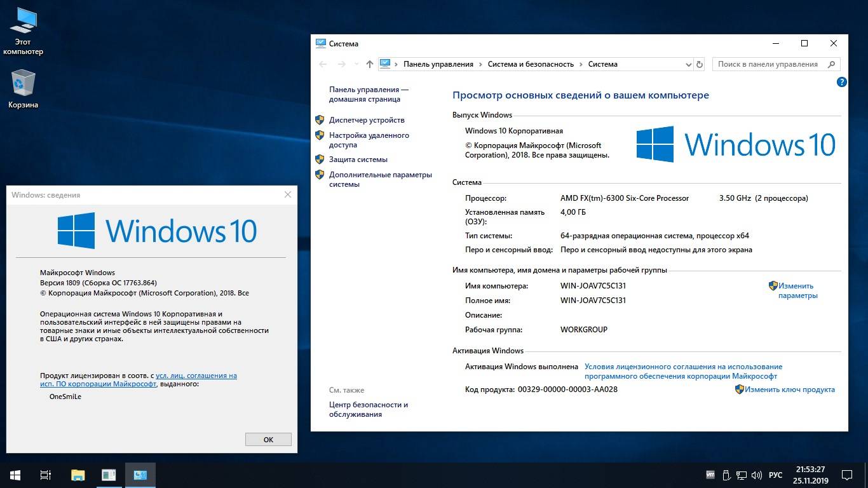
Task: Open the safely remove hardware tray icon
Action: pos(726,475)
